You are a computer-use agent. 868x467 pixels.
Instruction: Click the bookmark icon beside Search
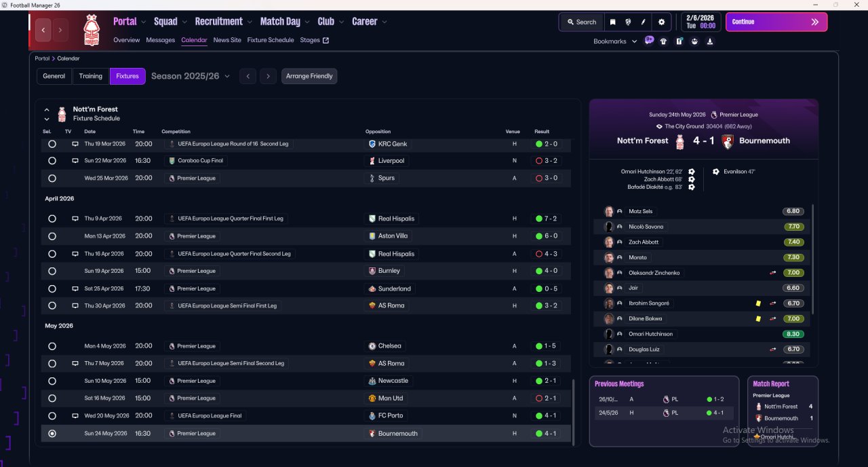coord(612,22)
